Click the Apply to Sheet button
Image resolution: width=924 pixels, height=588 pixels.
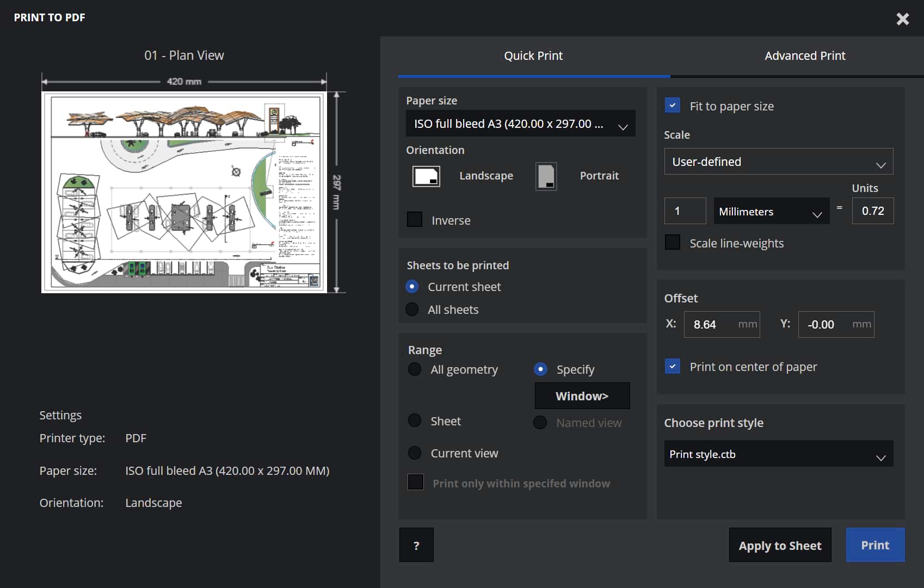779,545
